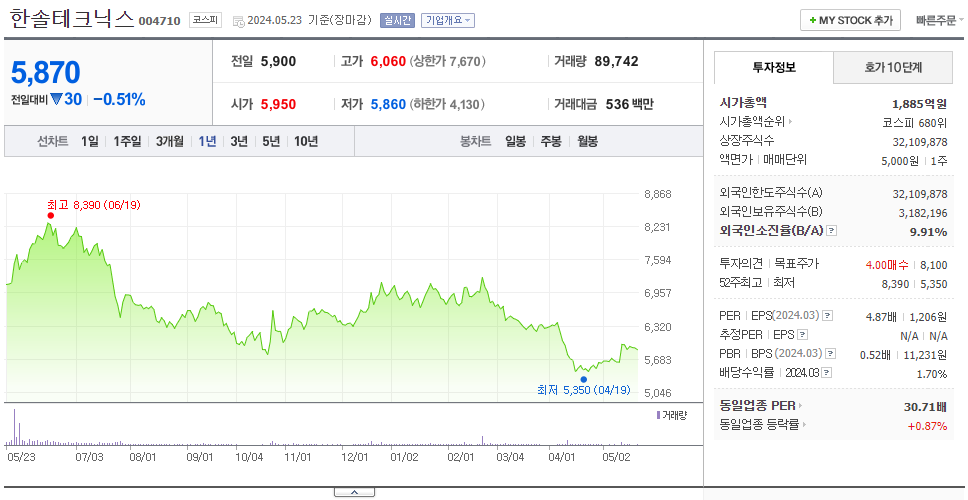Click the change rate -0.51%
The width and height of the screenshot is (968, 500).
[x=120, y=99]
